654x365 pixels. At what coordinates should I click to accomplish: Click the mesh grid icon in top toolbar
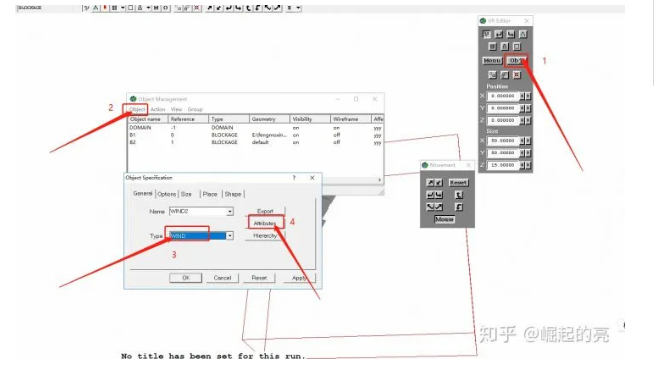click(114, 8)
